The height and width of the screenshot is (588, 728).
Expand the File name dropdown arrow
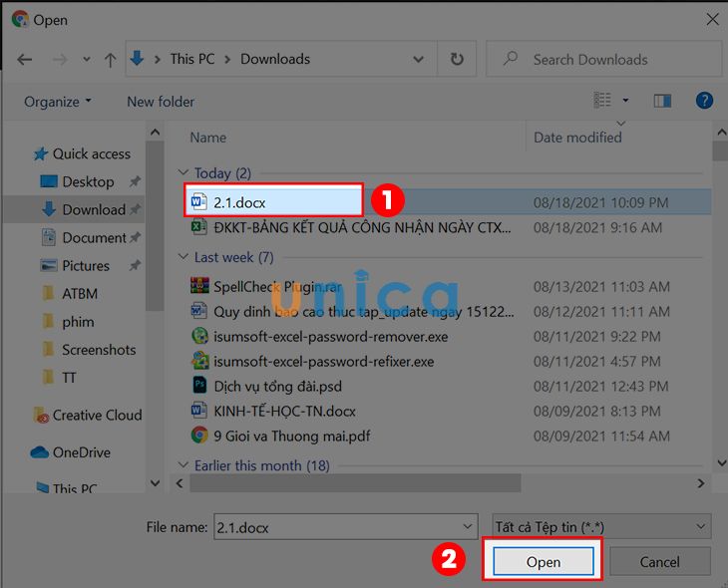(x=467, y=527)
